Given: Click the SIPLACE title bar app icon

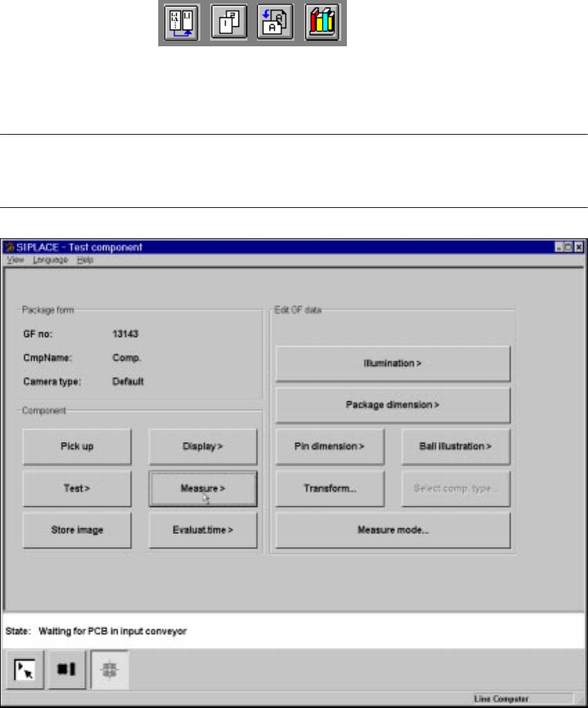Looking at the screenshot, I should (x=10, y=247).
